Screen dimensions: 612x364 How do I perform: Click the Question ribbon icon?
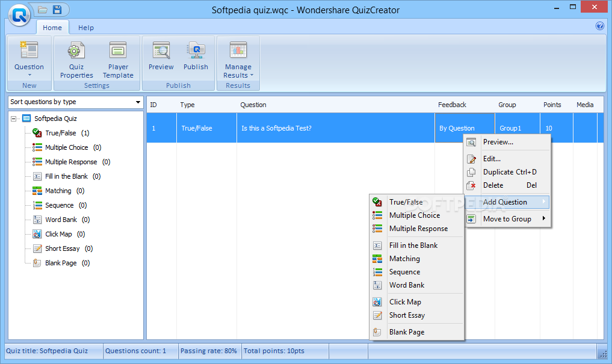tap(29, 51)
